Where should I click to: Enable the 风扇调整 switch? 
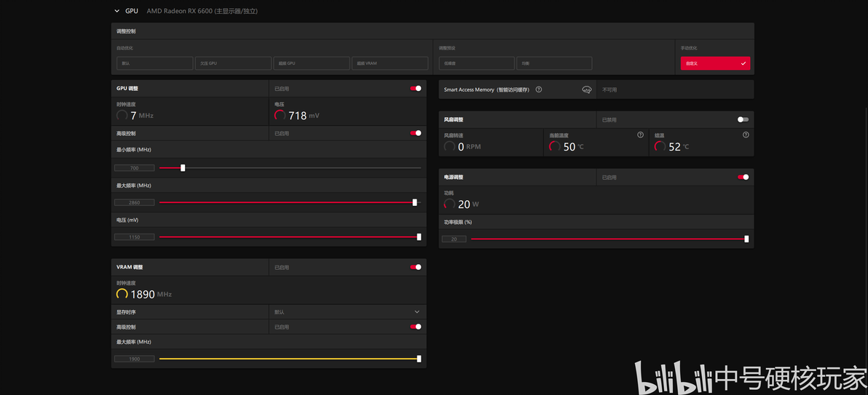(743, 119)
